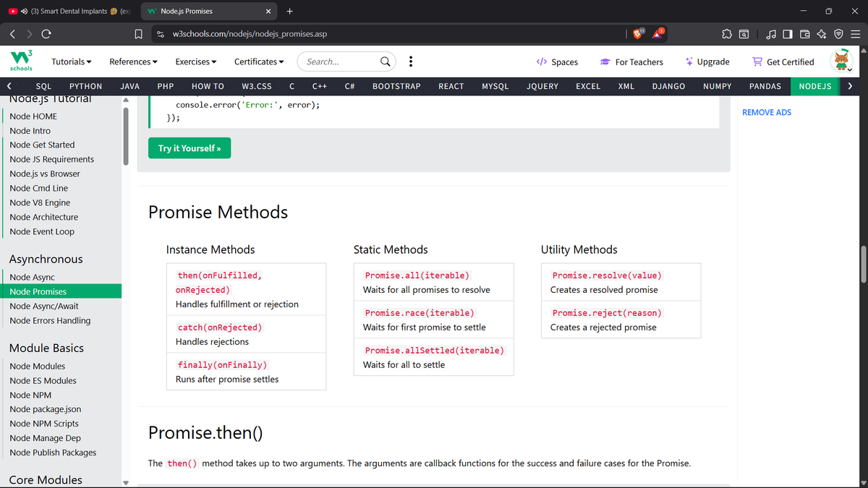This screenshot has height=488, width=868.
Task: Click REMOVE ADS link
Action: pyautogui.click(x=767, y=112)
